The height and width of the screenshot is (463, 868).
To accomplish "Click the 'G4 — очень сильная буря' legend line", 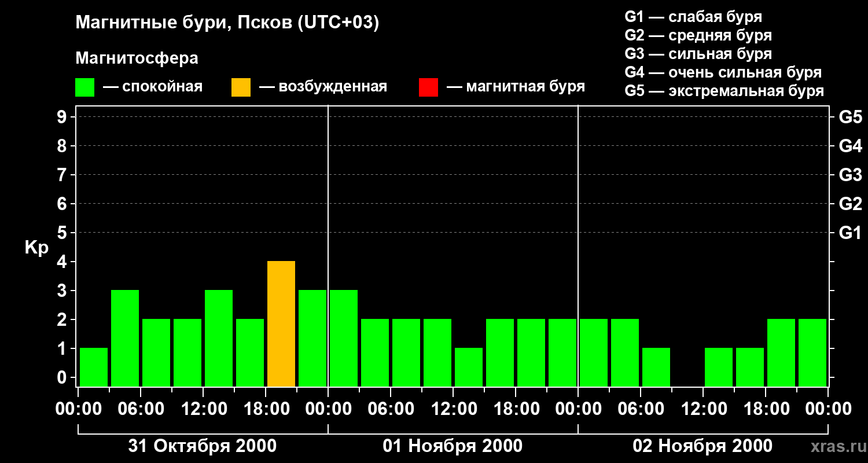I will point(723,72).
